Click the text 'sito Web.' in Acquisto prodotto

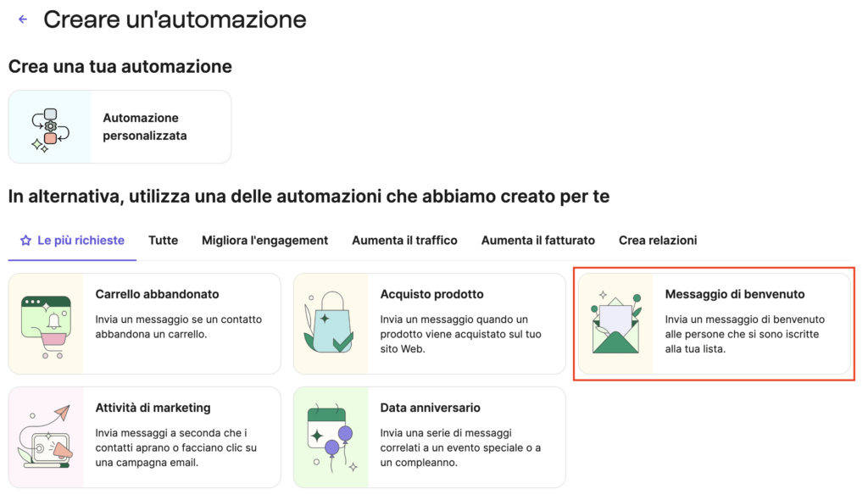pyautogui.click(x=403, y=349)
